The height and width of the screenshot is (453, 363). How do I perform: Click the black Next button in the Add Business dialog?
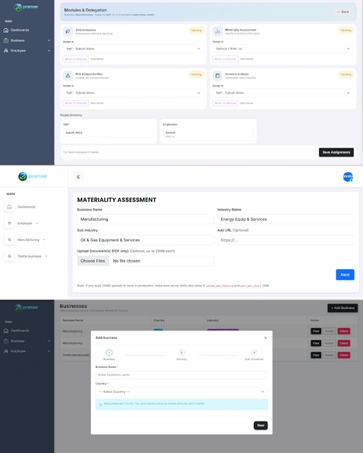[261, 425]
